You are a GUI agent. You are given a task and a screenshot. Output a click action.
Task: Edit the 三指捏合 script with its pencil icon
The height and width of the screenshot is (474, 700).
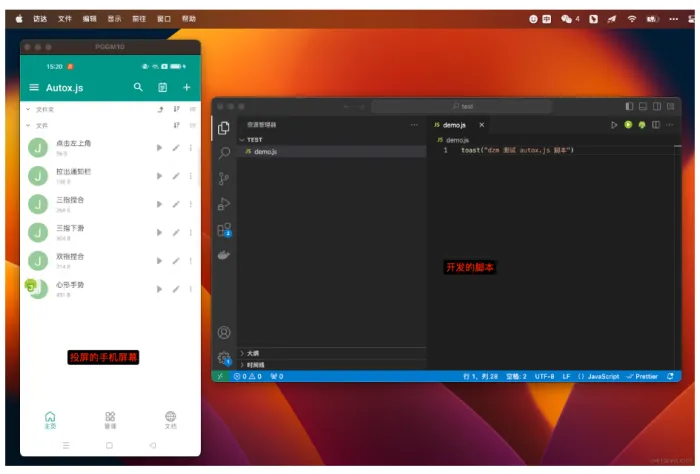[175, 204]
